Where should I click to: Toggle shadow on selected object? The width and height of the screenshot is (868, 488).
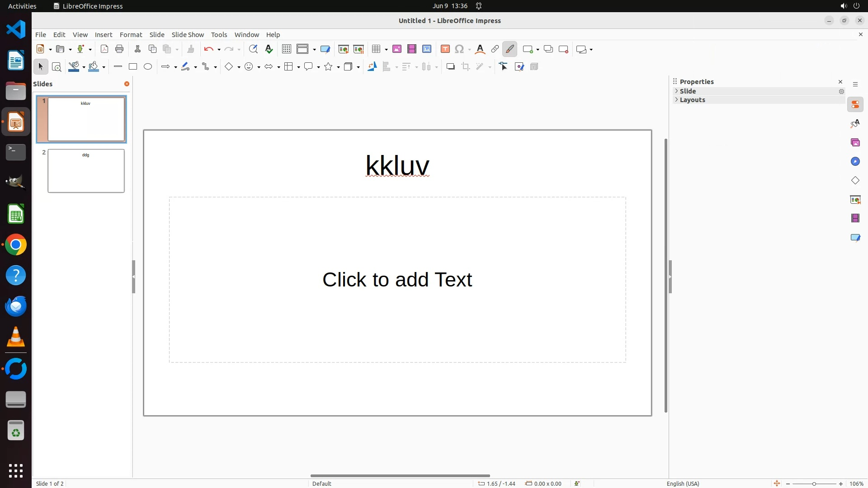click(x=450, y=67)
